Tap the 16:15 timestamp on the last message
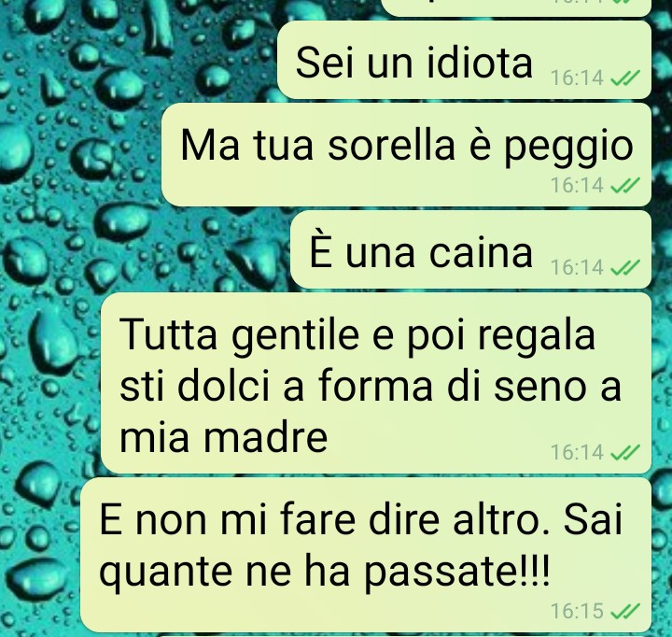 [578, 611]
